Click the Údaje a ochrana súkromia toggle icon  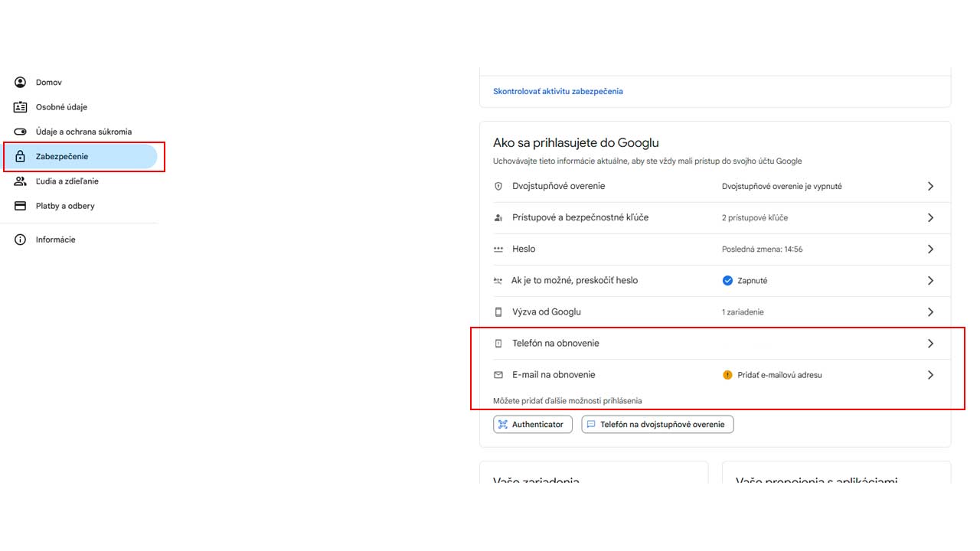click(21, 132)
